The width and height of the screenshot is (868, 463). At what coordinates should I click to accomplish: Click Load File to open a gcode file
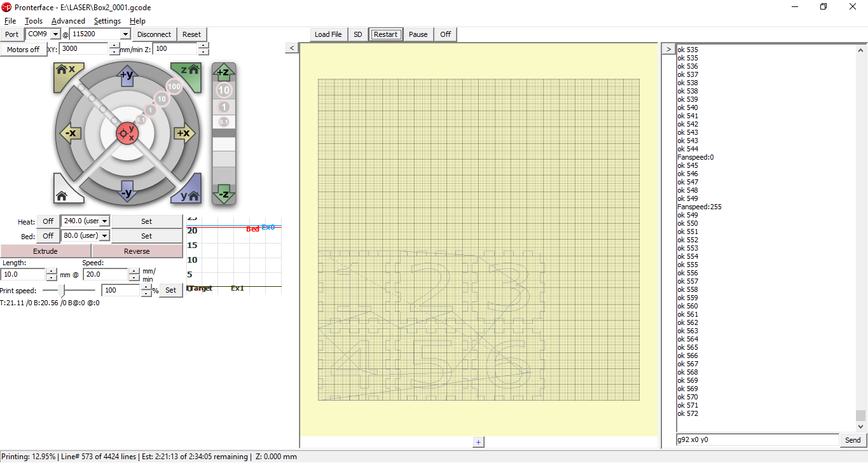pyautogui.click(x=328, y=34)
